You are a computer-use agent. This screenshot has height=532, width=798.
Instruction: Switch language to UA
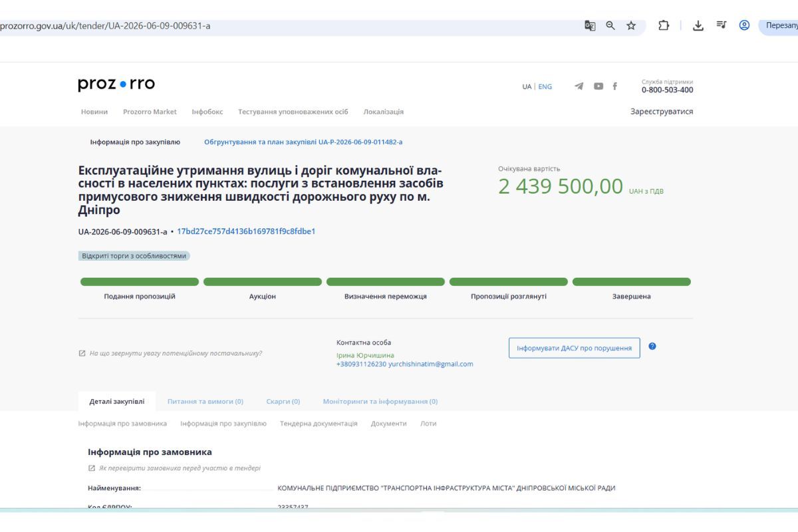pyautogui.click(x=527, y=86)
